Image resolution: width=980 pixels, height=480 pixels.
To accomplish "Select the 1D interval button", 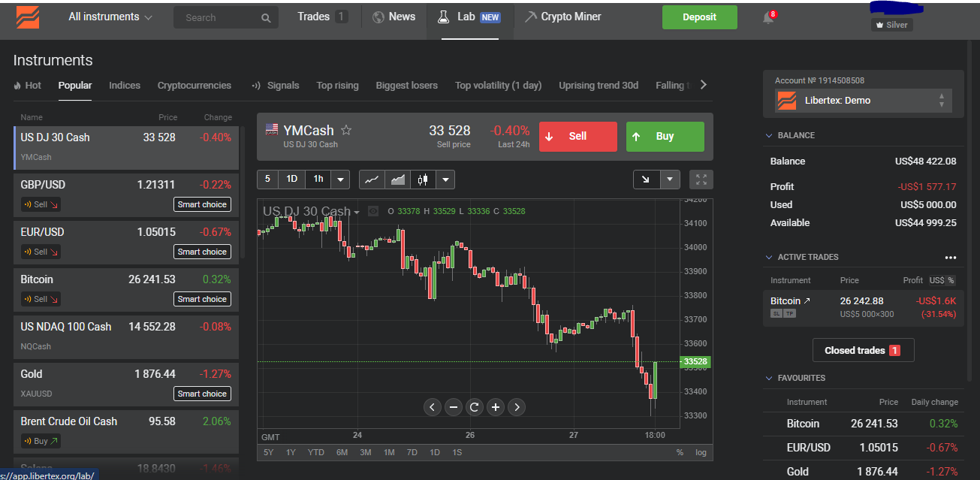I will point(292,179).
